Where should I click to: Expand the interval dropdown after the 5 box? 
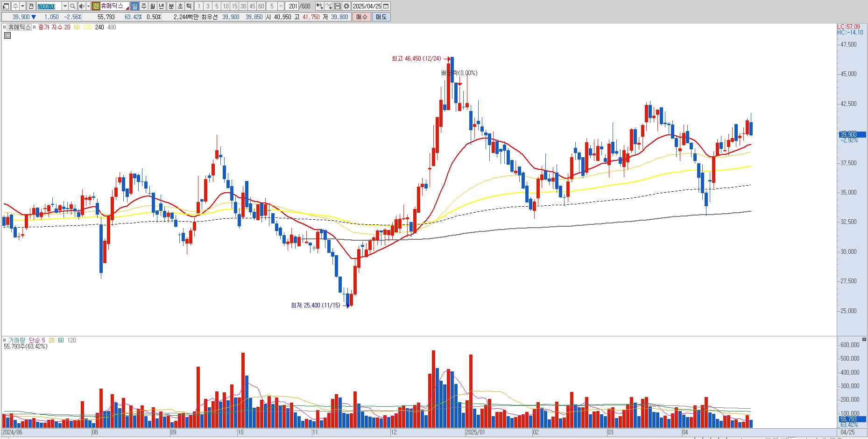click(x=281, y=6)
